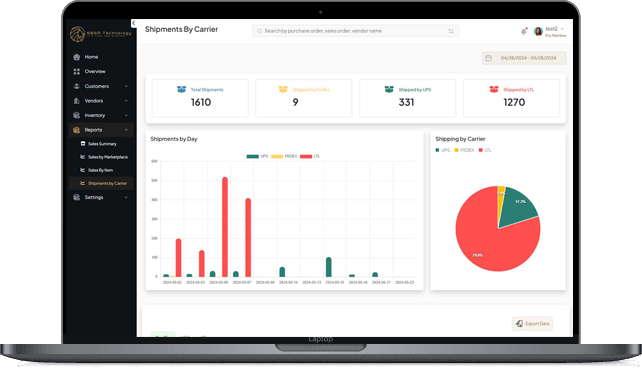Image resolution: width=642 pixels, height=368 pixels.
Task: Open the Home page icon
Action: tap(77, 57)
